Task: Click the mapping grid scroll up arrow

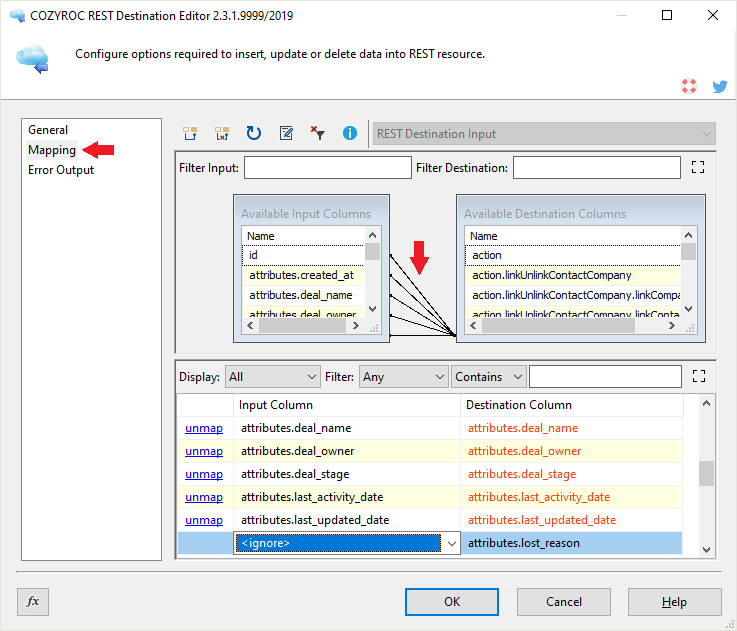Action: click(x=706, y=403)
